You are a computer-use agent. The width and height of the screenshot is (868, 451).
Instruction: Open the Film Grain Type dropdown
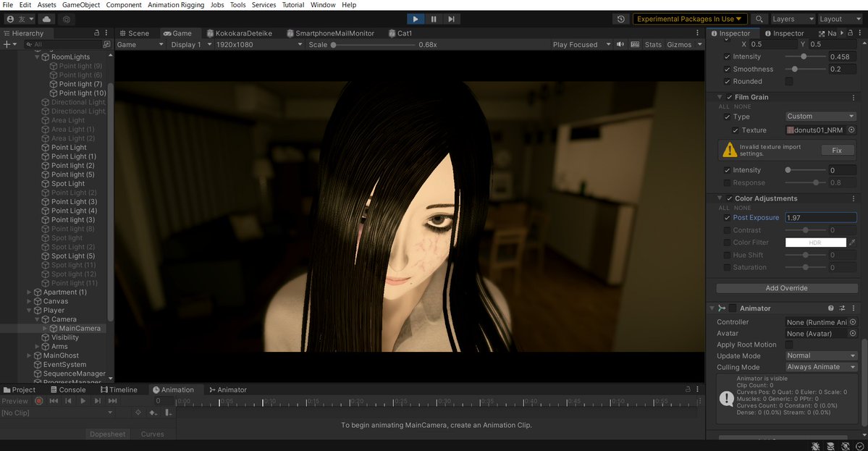click(821, 117)
